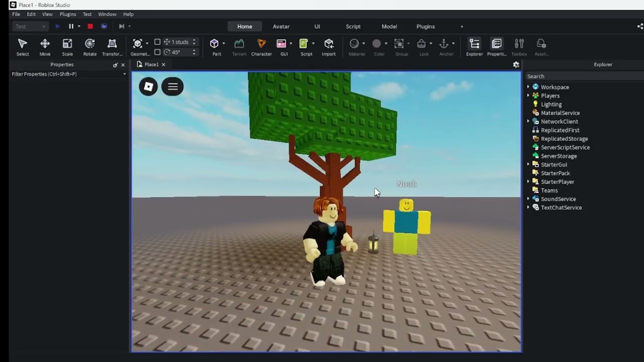
Task: Open the Terrain editor
Action: (239, 47)
